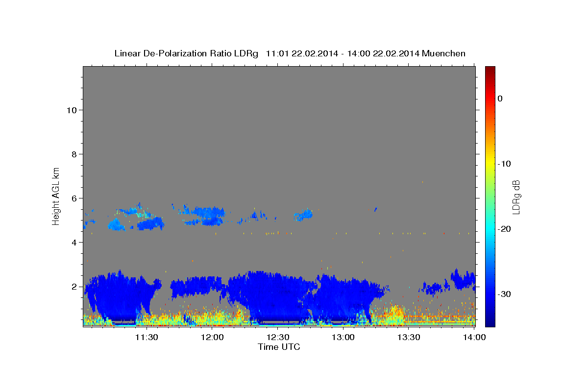The height and width of the screenshot is (392, 588).
Task: Click the colorbar value -20
Action: pyautogui.click(x=504, y=229)
